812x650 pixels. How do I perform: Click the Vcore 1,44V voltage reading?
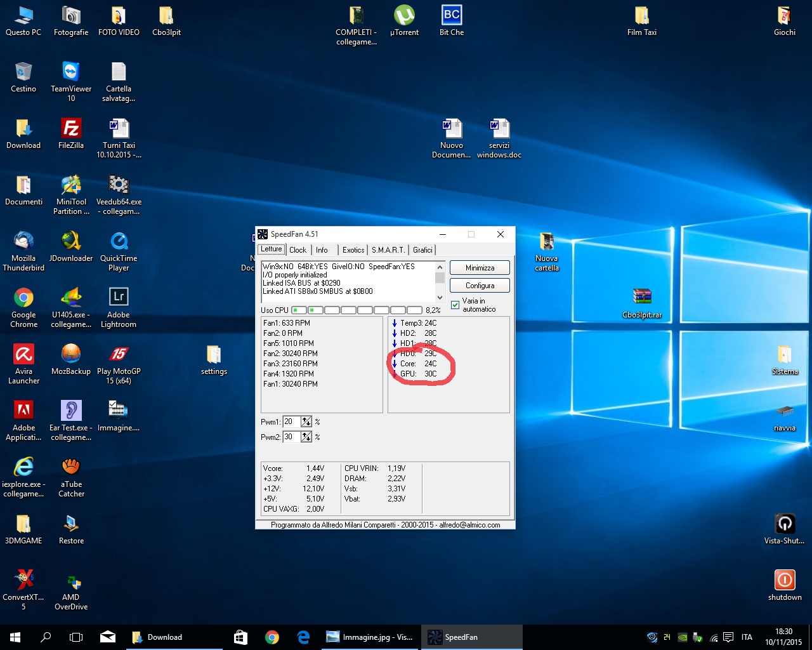294,468
